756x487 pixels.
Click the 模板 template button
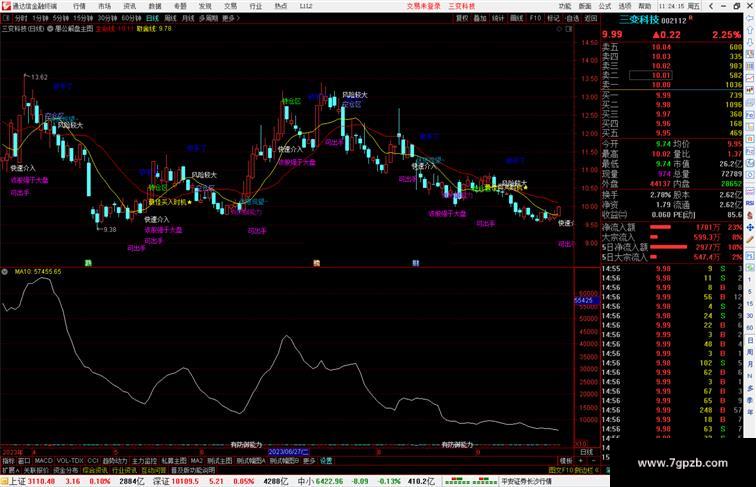tap(566, 461)
